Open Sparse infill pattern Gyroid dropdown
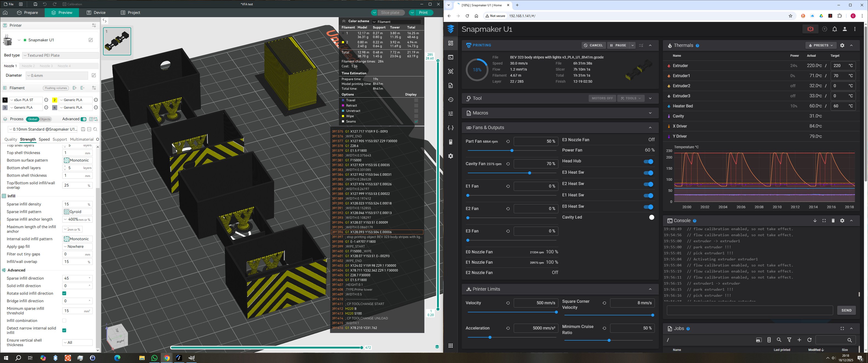Viewport: 868px width, 363px height. tap(78, 212)
